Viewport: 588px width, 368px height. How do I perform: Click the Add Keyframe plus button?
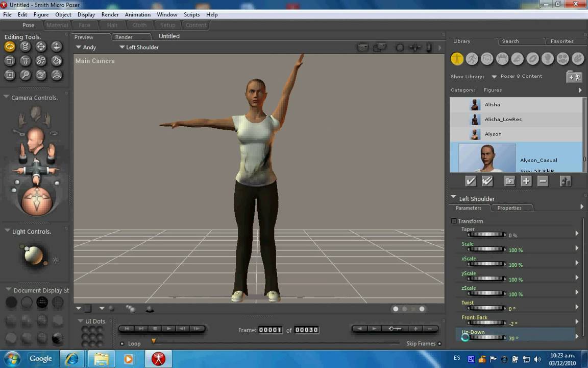416,329
